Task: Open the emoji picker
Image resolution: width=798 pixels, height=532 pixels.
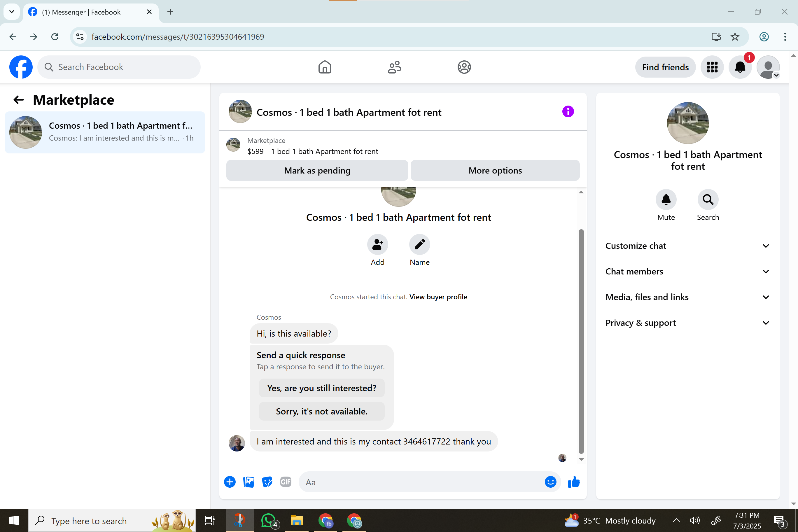Action: click(x=550, y=482)
